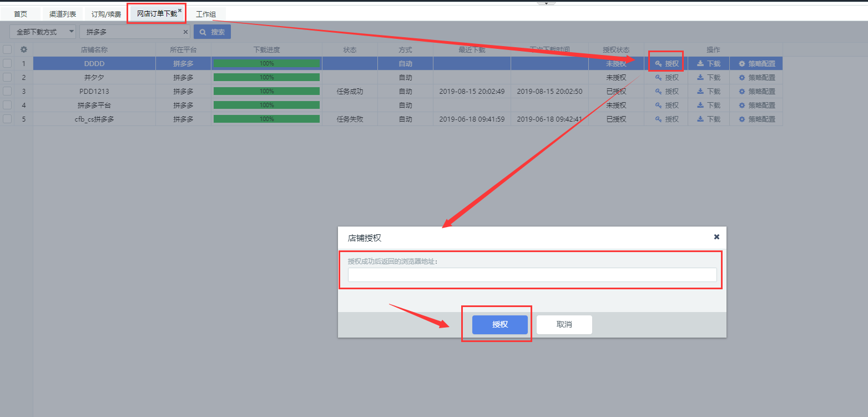Click the 取消 button in dialog

[x=564, y=325]
